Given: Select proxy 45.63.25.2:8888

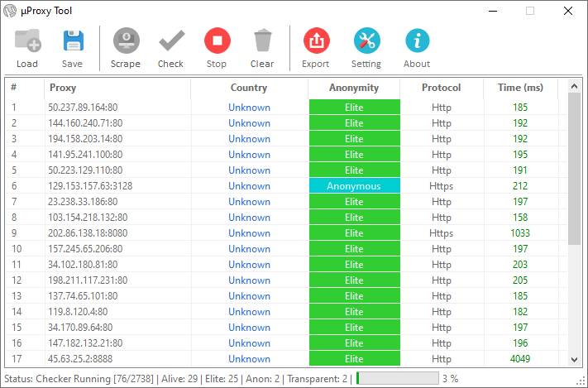Looking at the screenshot, I should (80, 360).
